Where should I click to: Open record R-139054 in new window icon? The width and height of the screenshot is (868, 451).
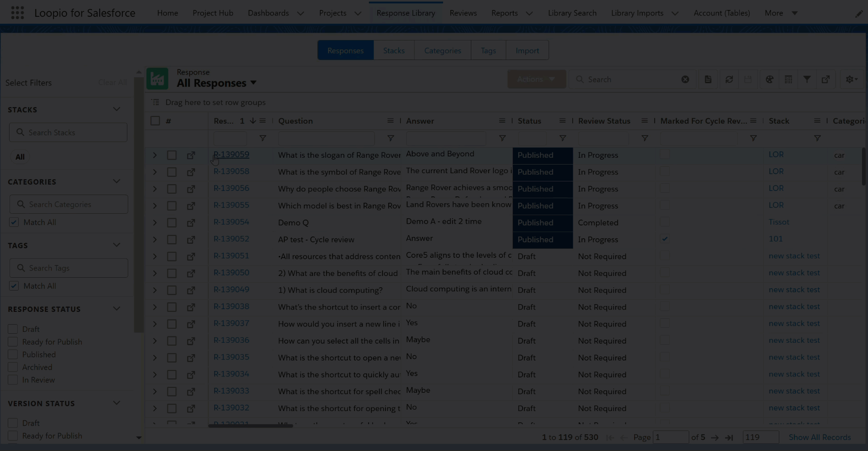tap(191, 223)
